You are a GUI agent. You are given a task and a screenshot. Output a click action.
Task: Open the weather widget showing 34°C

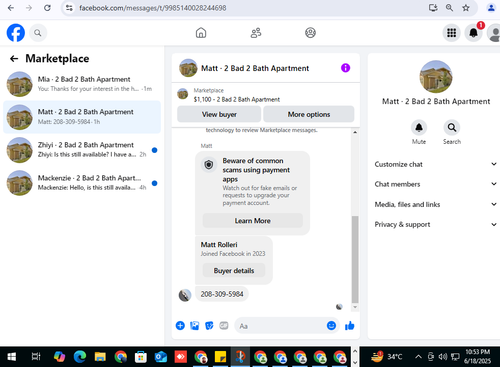tap(387, 357)
